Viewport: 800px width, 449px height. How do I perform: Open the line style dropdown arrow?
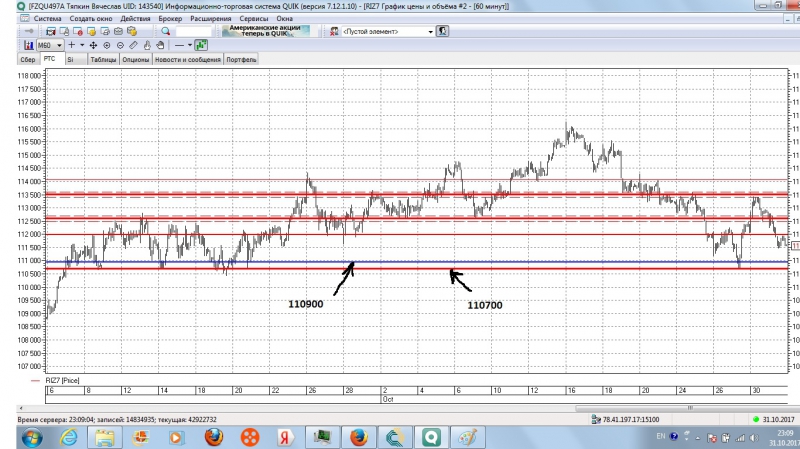click(189, 45)
